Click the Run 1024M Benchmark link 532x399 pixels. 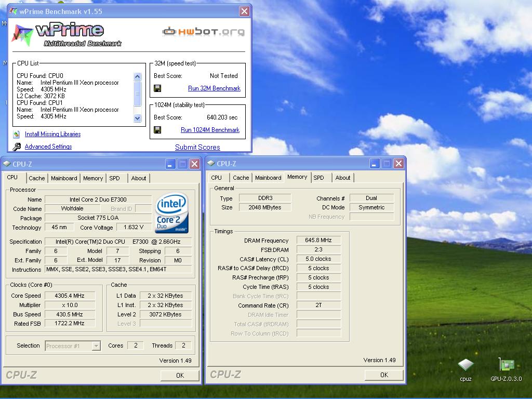pyautogui.click(x=210, y=130)
